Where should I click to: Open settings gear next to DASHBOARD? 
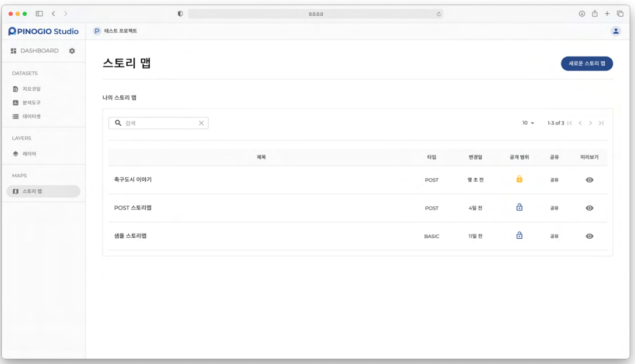(72, 51)
